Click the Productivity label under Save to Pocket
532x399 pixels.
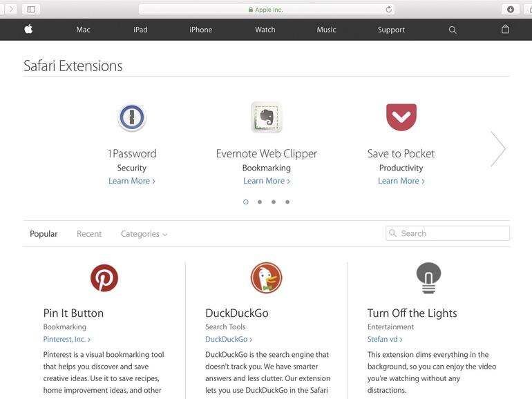pos(401,168)
